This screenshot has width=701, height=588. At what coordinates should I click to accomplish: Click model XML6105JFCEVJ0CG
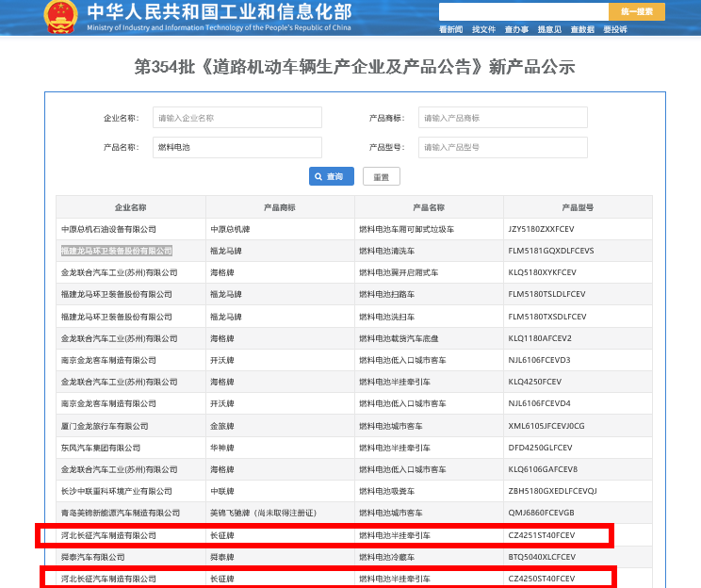pos(546,426)
